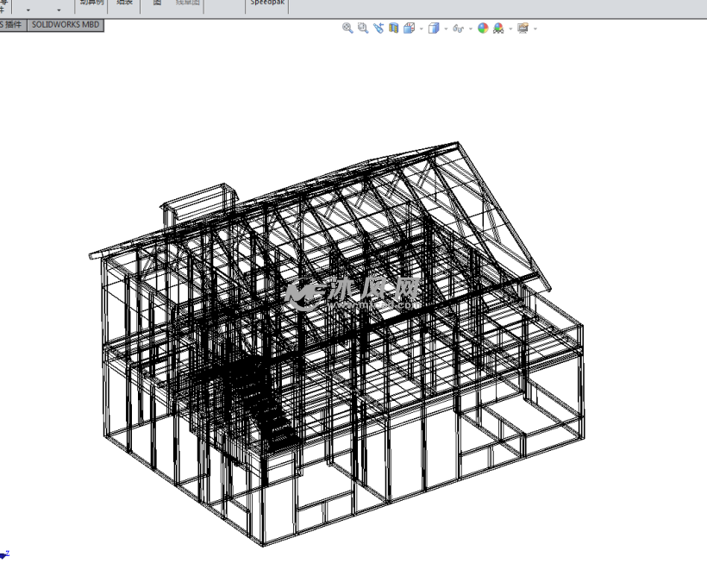The image size is (707, 588).
Task: Click the Display Style cube icon
Action: point(435,28)
